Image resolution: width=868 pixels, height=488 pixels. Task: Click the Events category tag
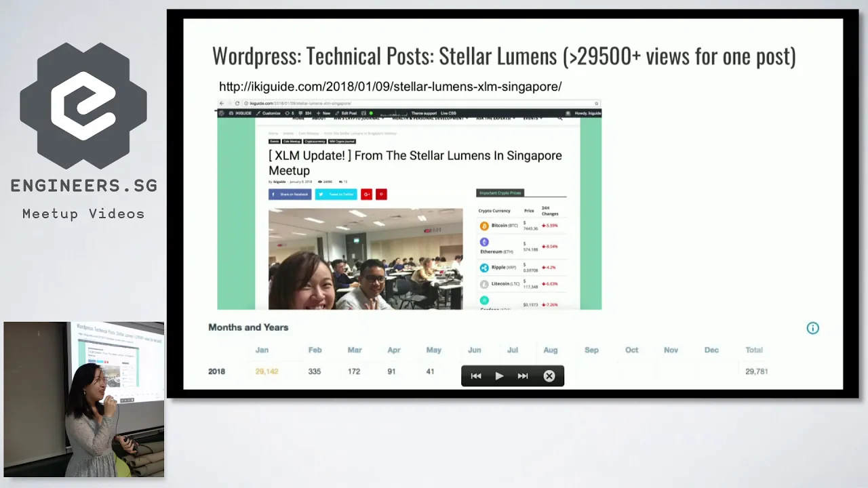pyautogui.click(x=274, y=141)
